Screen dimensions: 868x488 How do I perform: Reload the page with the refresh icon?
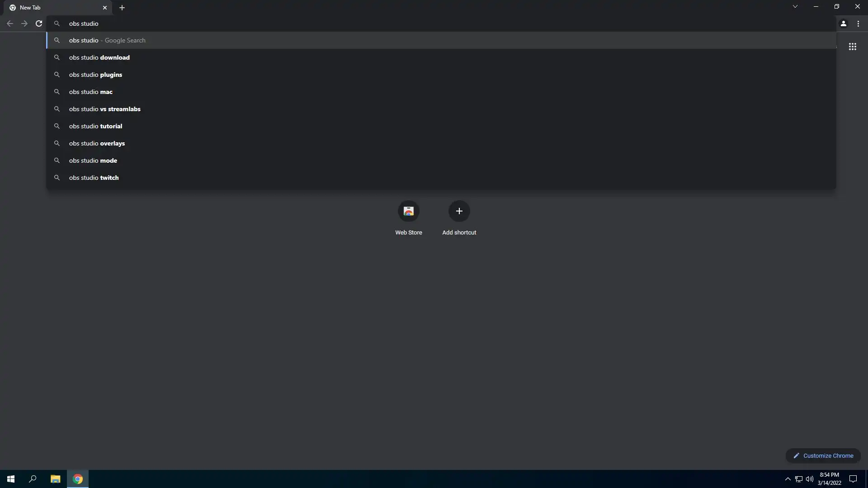coord(39,23)
